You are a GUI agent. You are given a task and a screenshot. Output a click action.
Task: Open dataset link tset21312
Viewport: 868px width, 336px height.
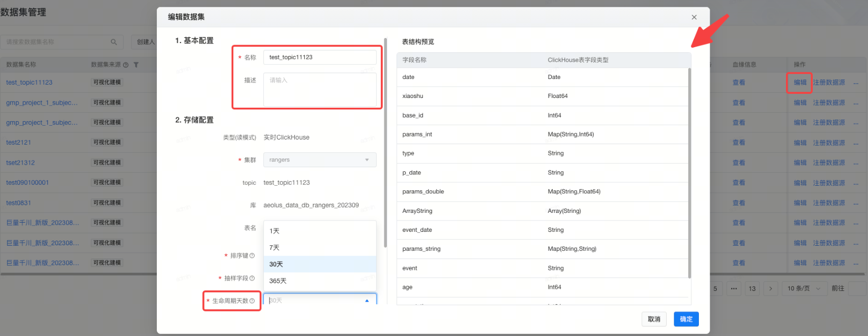pos(20,163)
